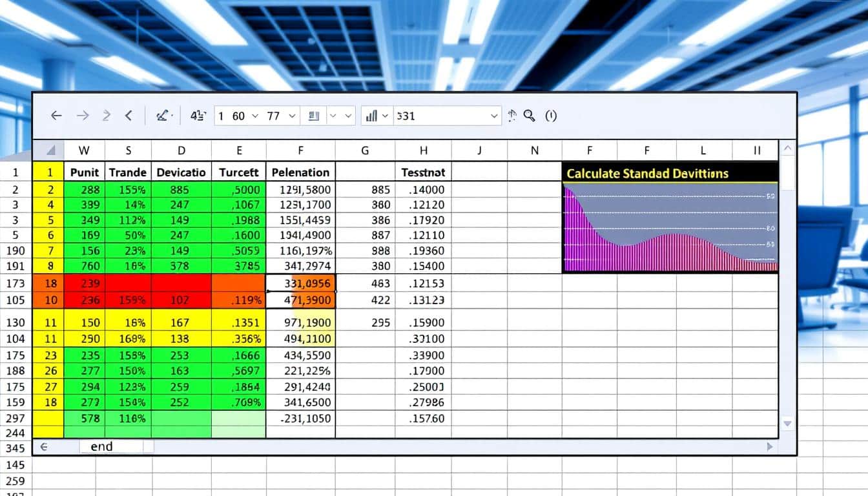
Task: Click the bar chart icon
Action: [x=371, y=116]
